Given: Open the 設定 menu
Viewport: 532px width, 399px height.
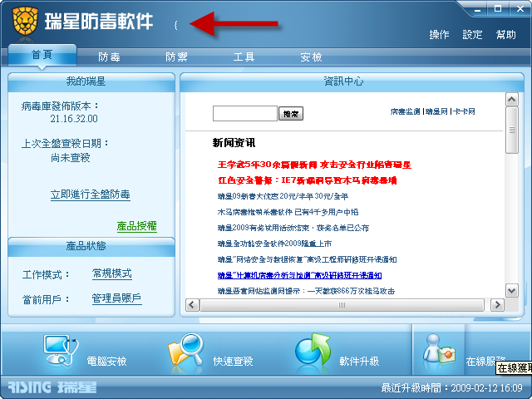Looking at the screenshot, I should pos(472,34).
